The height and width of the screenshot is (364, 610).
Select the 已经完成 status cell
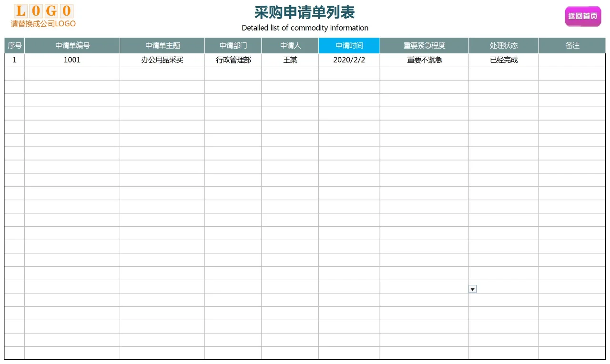point(504,60)
